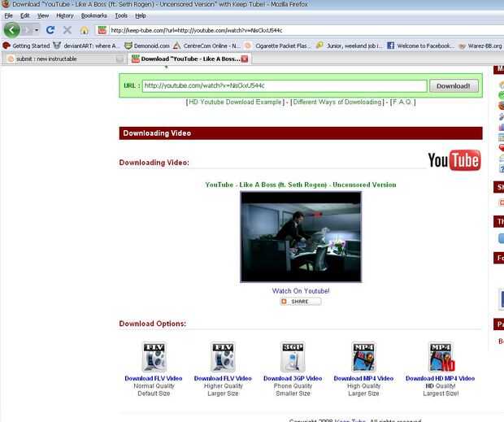Select the Download "YouTube - Like A Boss tab
The height and width of the screenshot is (422, 504).
coord(190,59)
